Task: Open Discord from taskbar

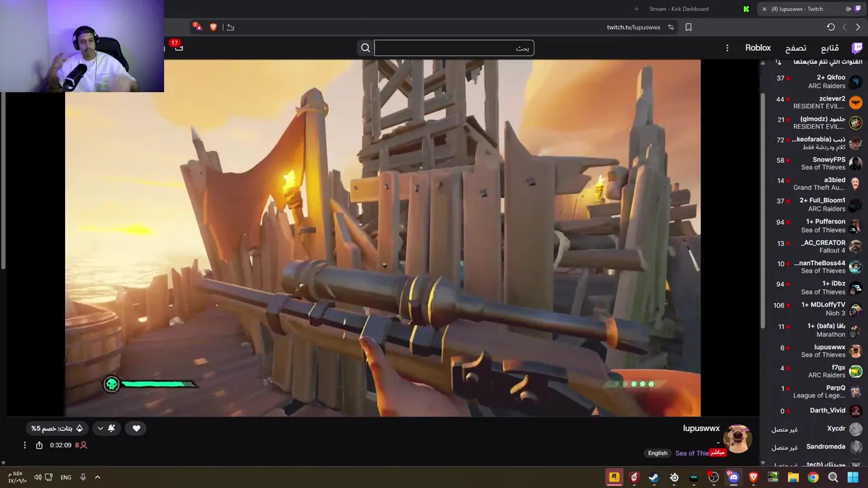Action: pyautogui.click(x=733, y=477)
